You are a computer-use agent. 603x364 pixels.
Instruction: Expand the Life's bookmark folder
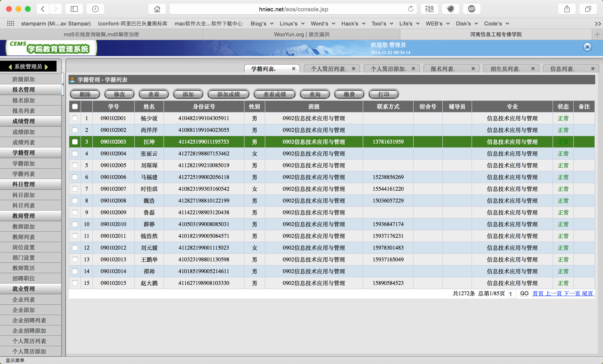click(x=409, y=24)
